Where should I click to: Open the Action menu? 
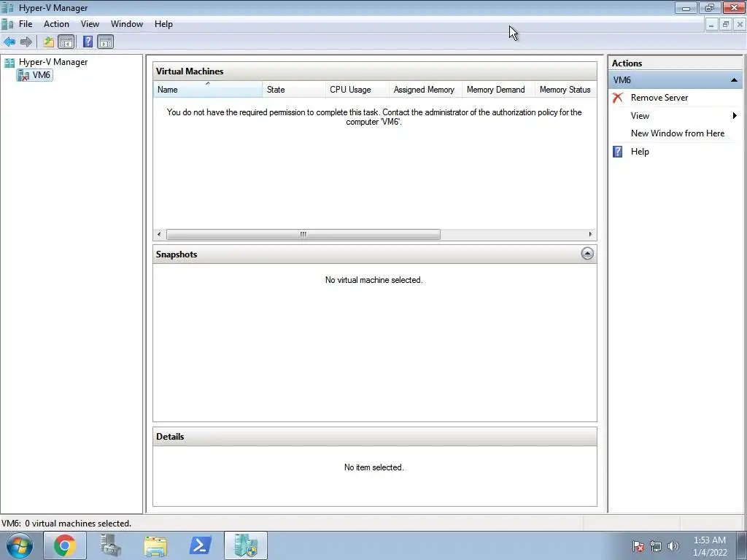click(x=56, y=24)
